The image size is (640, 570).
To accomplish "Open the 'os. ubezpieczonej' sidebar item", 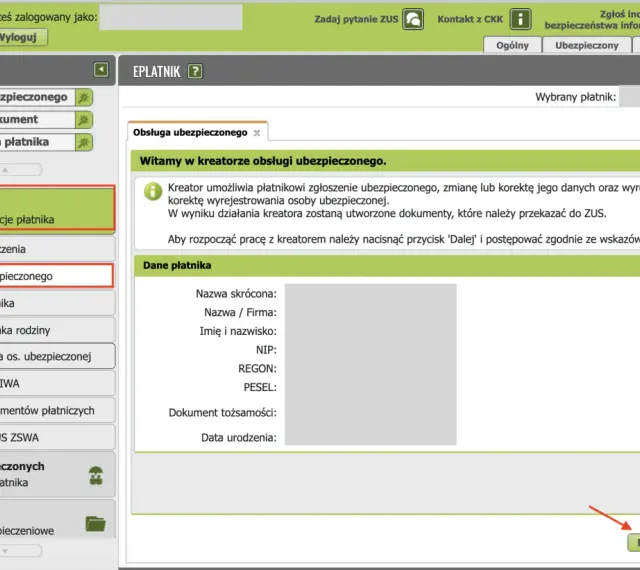I will coord(57,356).
